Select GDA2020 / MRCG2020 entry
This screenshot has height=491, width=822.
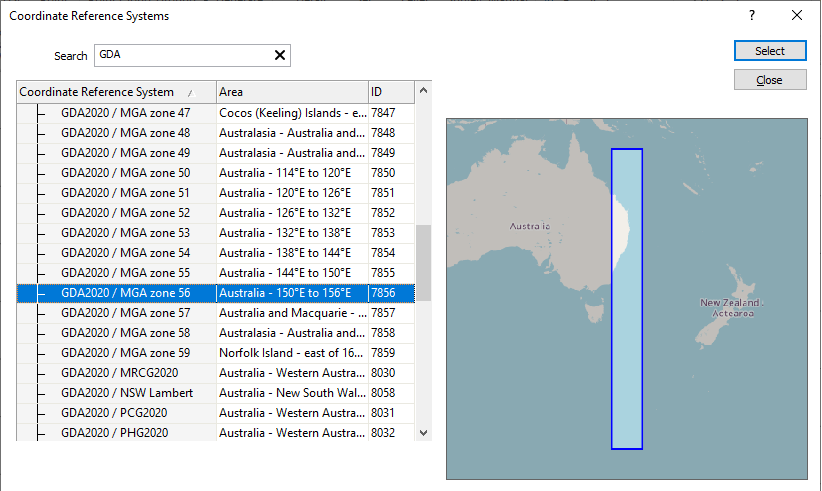(x=119, y=373)
